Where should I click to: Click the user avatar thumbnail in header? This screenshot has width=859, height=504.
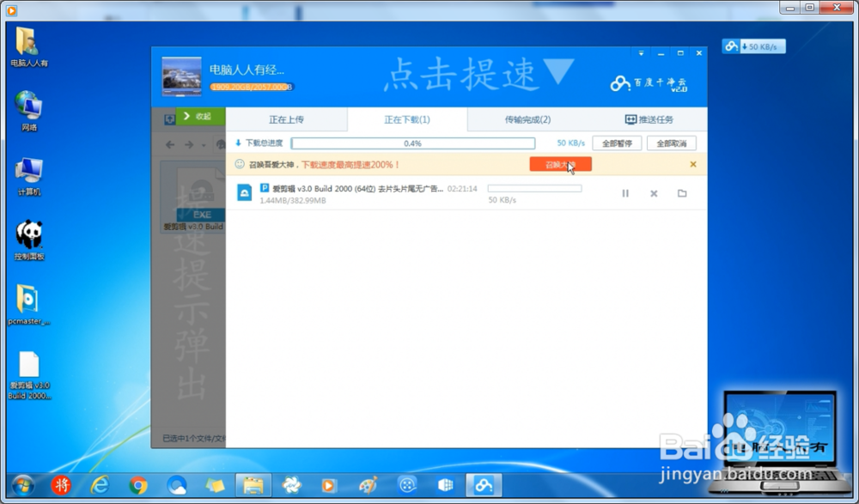click(x=182, y=76)
